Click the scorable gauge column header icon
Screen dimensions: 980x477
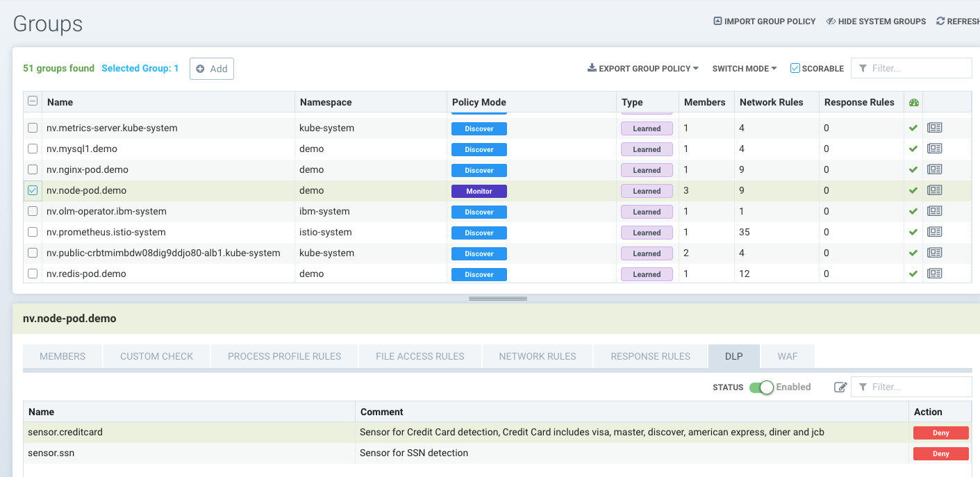point(913,102)
